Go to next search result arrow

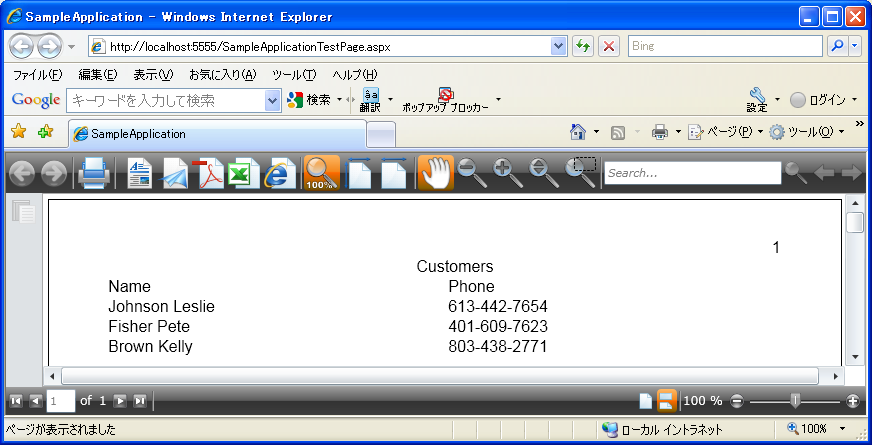[851, 174]
